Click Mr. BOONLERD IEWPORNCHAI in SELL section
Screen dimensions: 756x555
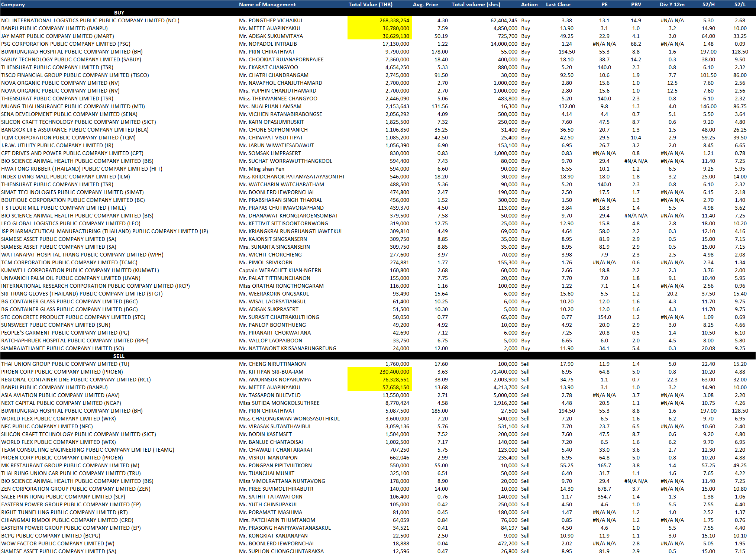(x=276, y=543)
